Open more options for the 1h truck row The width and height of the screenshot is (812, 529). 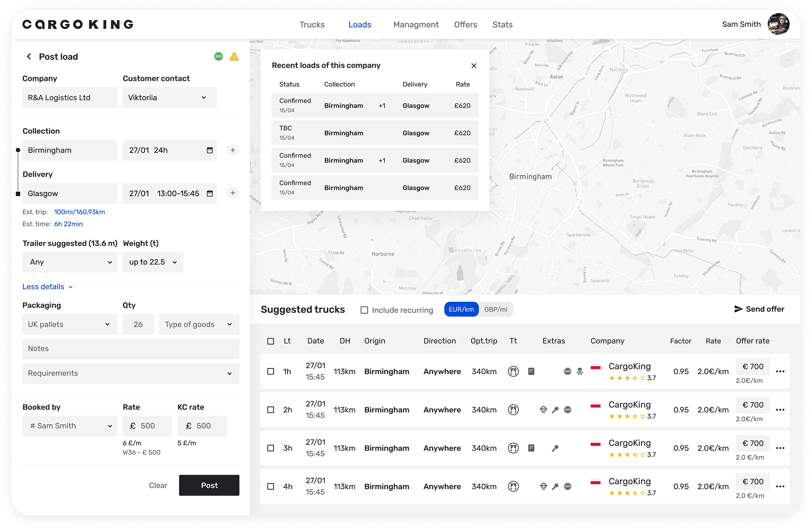point(780,371)
